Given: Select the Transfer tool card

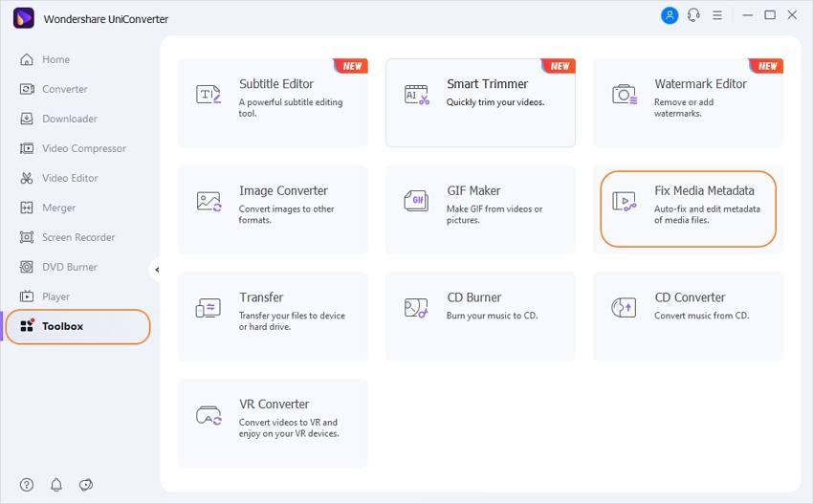Looking at the screenshot, I should point(273,316).
